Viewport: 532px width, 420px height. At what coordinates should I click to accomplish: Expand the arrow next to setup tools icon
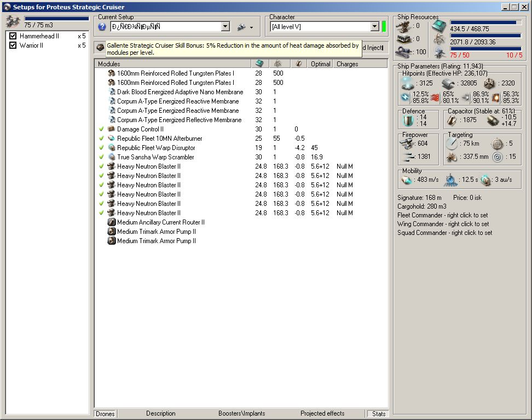251,27
